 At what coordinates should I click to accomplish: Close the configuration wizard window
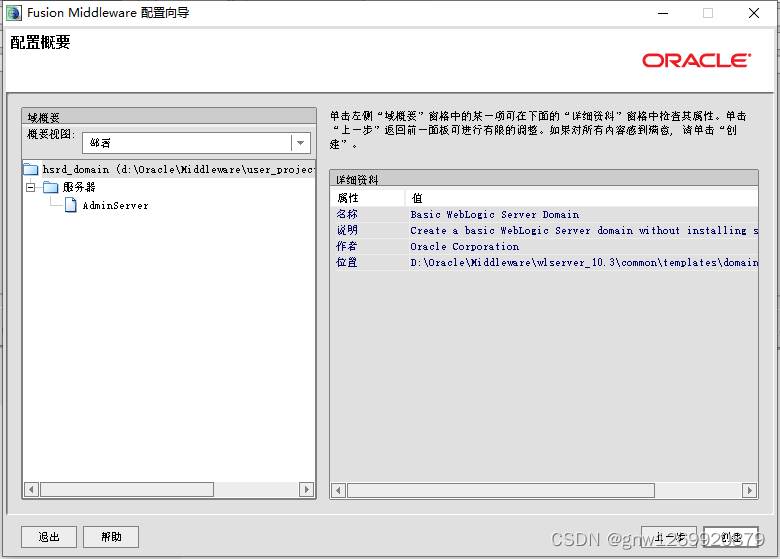point(754,13)
